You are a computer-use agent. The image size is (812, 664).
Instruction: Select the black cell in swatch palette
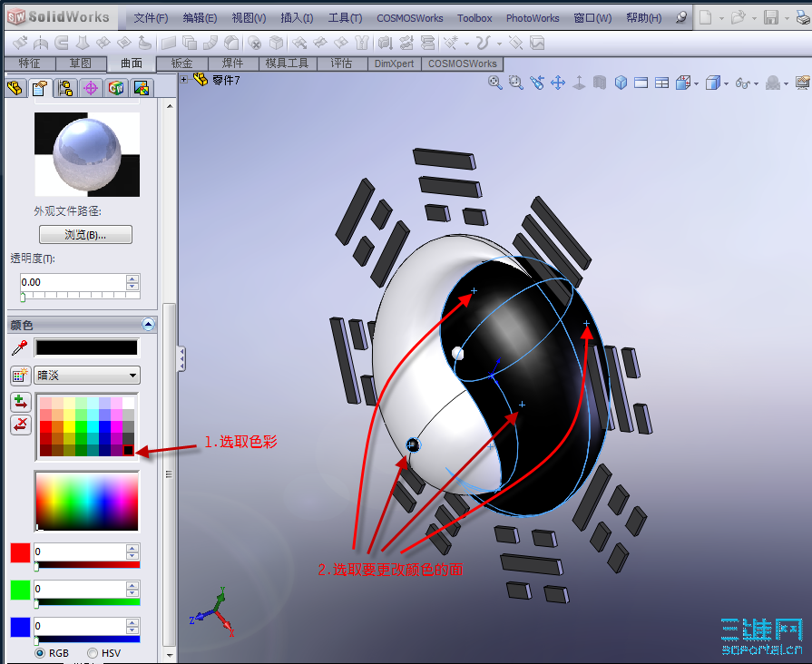click(129, 451)
